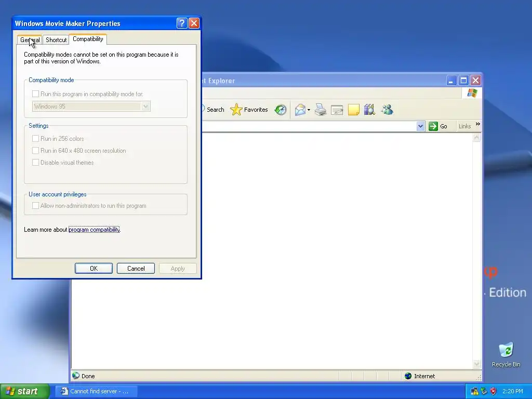Click the Help question mark button

pyautogui.click(x=182, y=23)
